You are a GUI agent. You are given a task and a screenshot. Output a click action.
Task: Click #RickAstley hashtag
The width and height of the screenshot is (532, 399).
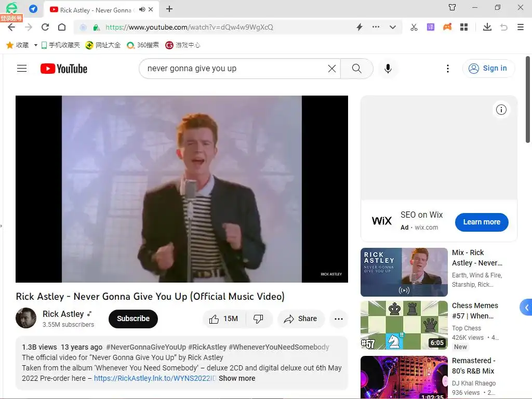(x=207, y=347)
